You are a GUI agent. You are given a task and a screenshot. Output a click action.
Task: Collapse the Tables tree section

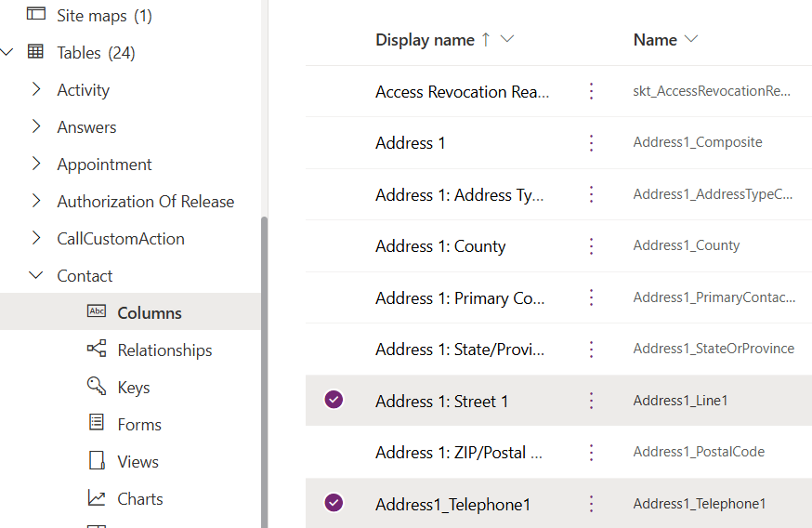pos(7,52)
